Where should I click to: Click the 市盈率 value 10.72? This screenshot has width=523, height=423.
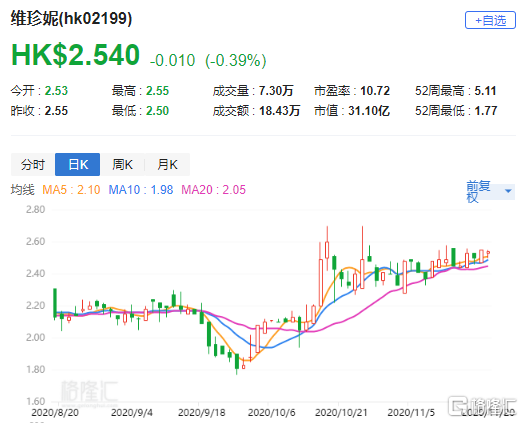click(x=375, y=91)
